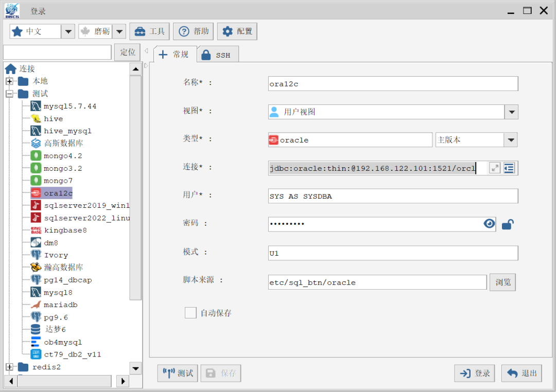Click the 退出 exit button
The image size is (556, 392).
click(522, 373)
